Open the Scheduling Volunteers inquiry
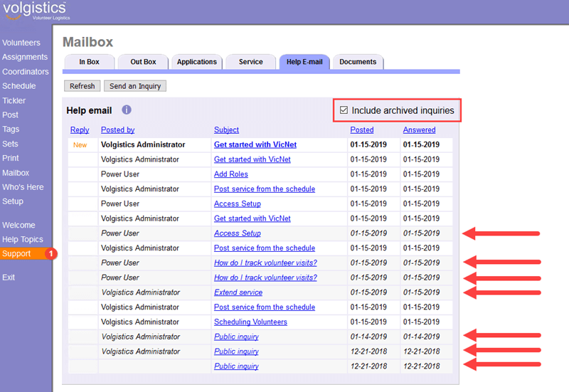Screen dimensions: 569x392 (x=250, y=322)
